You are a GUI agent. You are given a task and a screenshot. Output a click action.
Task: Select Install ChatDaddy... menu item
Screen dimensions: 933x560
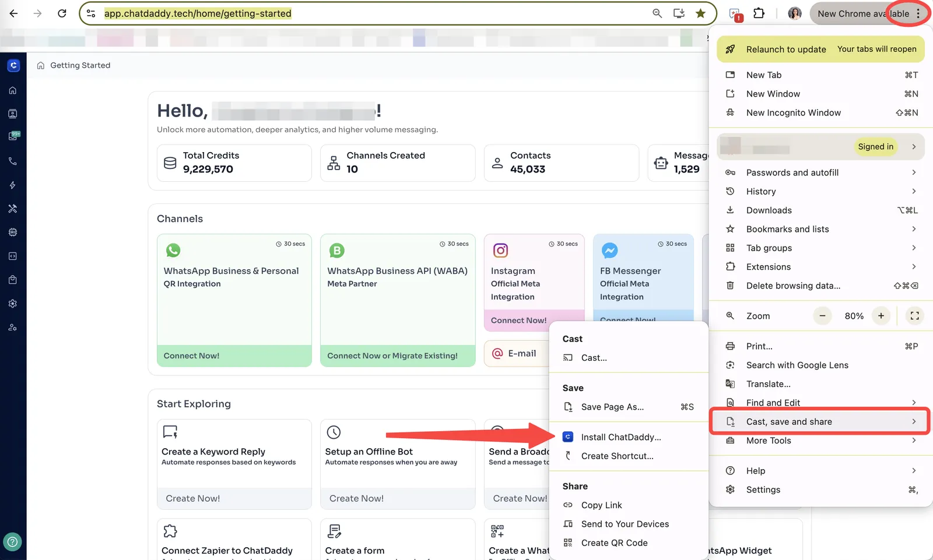click(x=620, y=437)
